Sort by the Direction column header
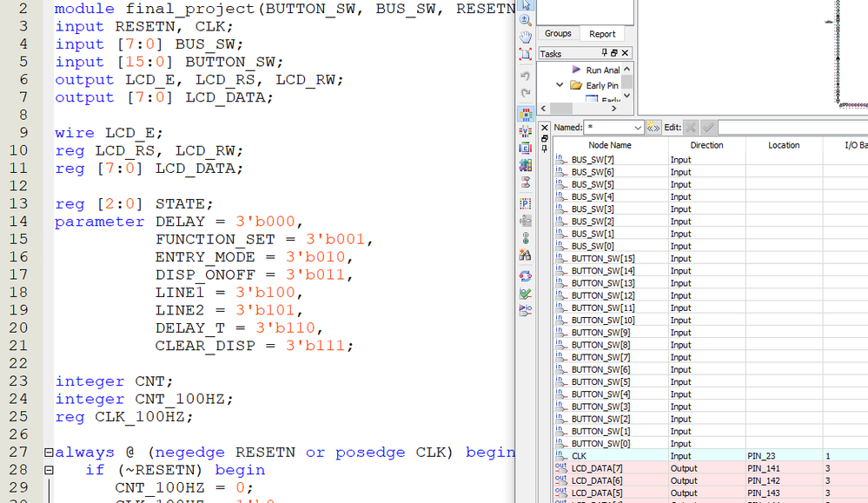 pos(707,145)
